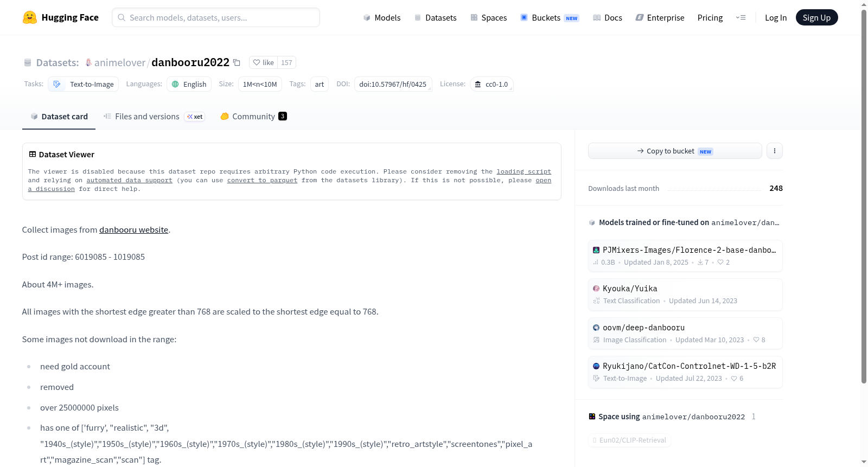
Task: Focus the search models input field
Action: tap(216, 17)
